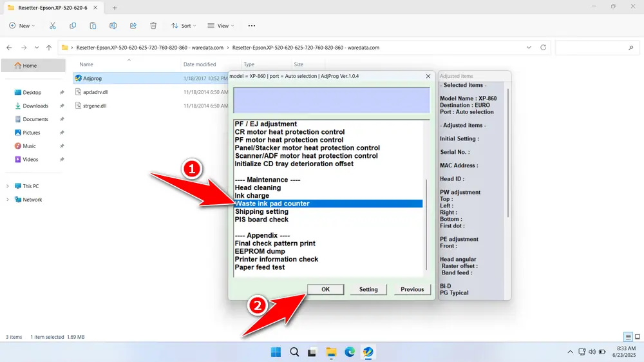
Task: Open Desktop in the sidebar
Action: pyautogui.click(x=32, y=93)
